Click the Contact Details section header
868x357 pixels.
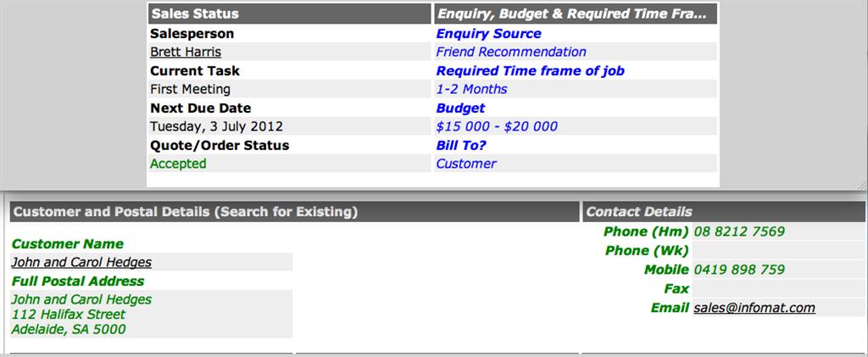[x=724, y=212]
